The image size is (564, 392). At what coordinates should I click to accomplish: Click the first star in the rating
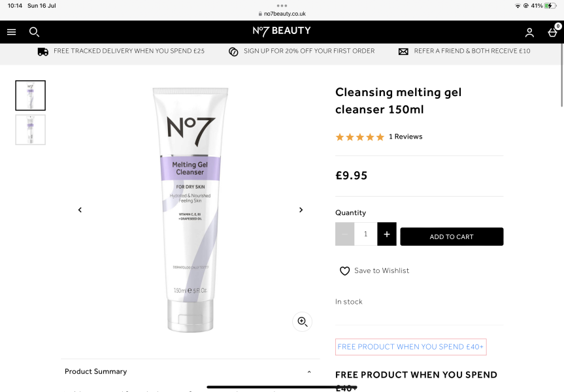[339, 137]
